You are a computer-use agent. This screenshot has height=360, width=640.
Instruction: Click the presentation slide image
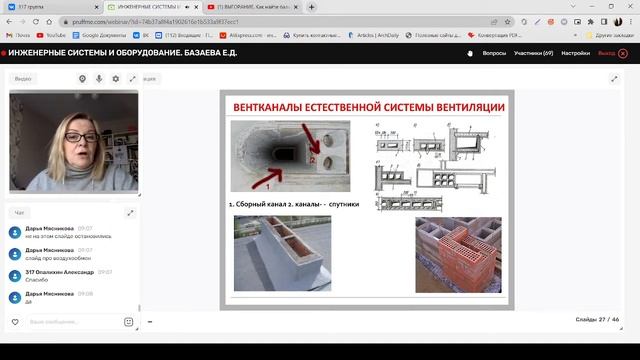pos(367,200)
